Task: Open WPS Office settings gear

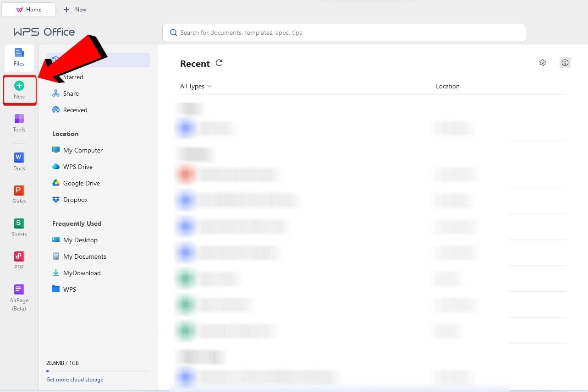Action: pos(543,63)
